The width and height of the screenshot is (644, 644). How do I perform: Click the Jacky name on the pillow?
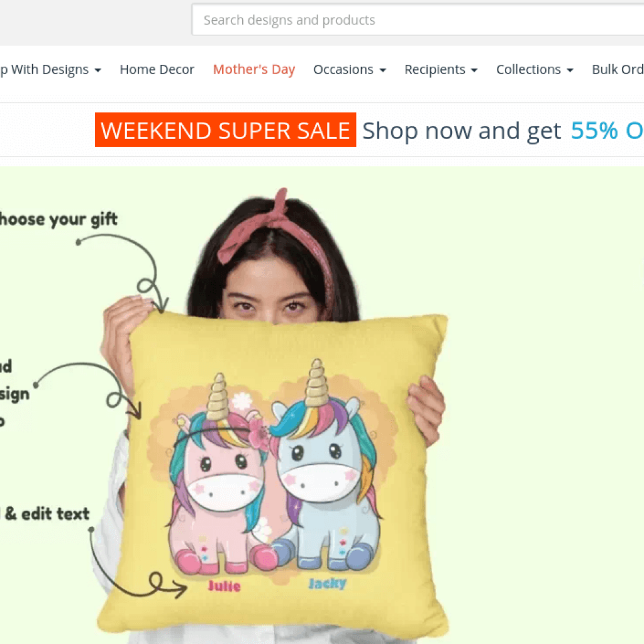327,583
